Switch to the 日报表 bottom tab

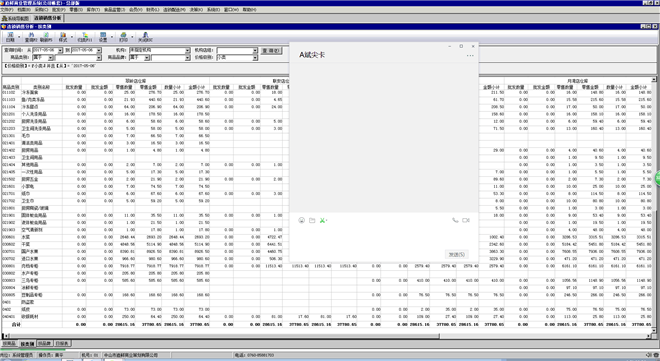[x=62, y=344]
